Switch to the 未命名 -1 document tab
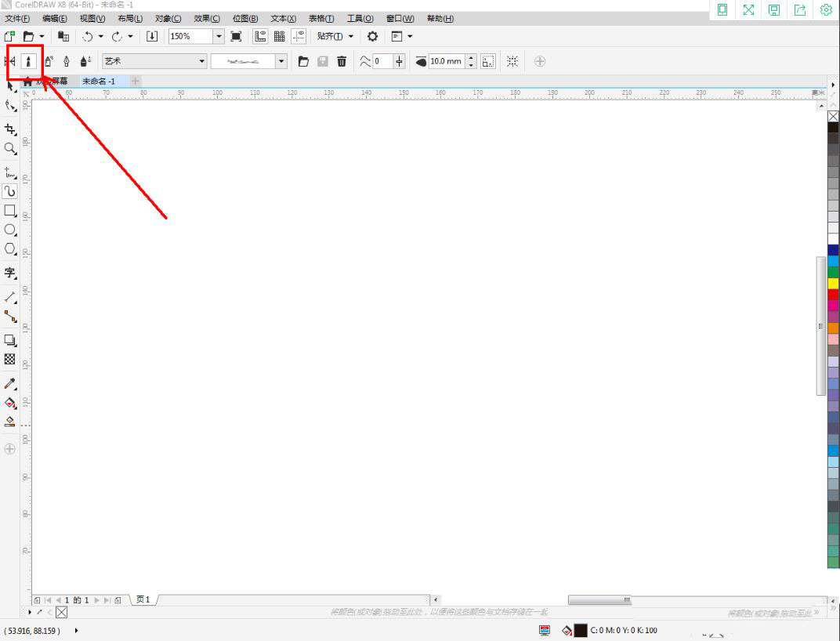 99,81
